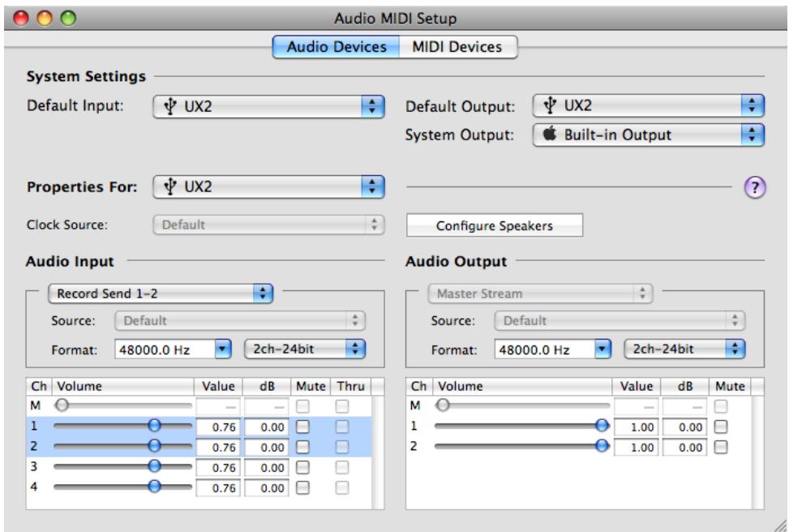Click output channel 1 dB field 0.00

pyautogui.click(x=685, y=427)
